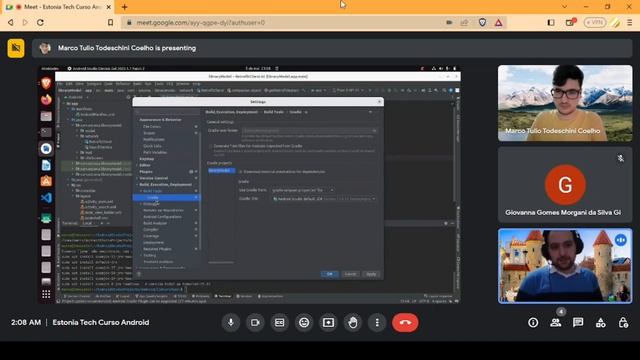Turn off the camera in Meet
Image resolution: width=640 pixels, height=360 pixels.
[255, 322]
